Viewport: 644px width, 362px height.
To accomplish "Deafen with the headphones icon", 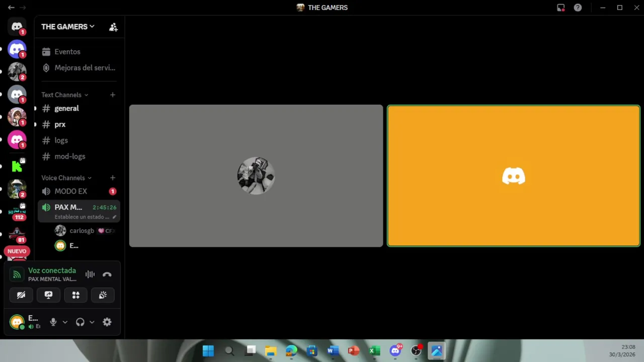I will tap(80, 322).
